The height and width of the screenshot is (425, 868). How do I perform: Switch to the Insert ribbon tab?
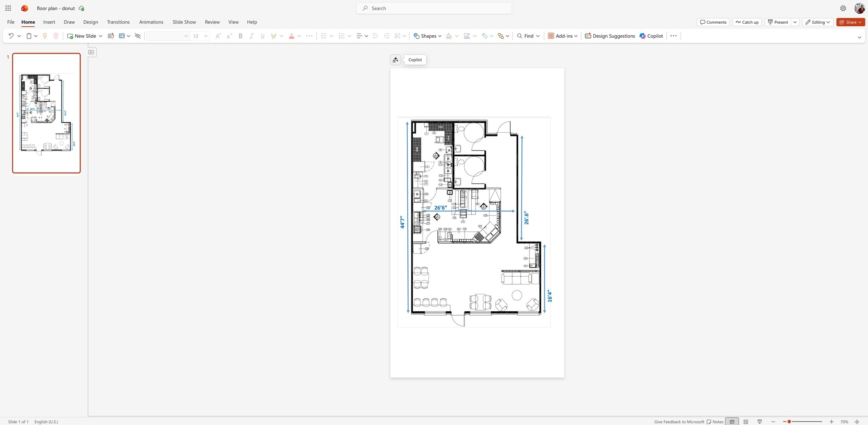pos(49,22)
